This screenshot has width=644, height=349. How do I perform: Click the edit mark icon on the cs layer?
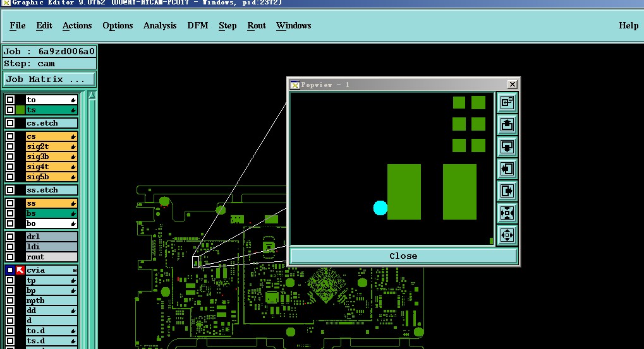click(x=73, y=136)
